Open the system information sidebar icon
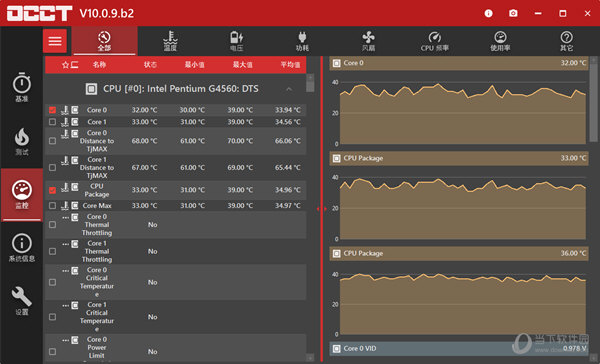Screen dimensions: 600x364 point(22,248)
